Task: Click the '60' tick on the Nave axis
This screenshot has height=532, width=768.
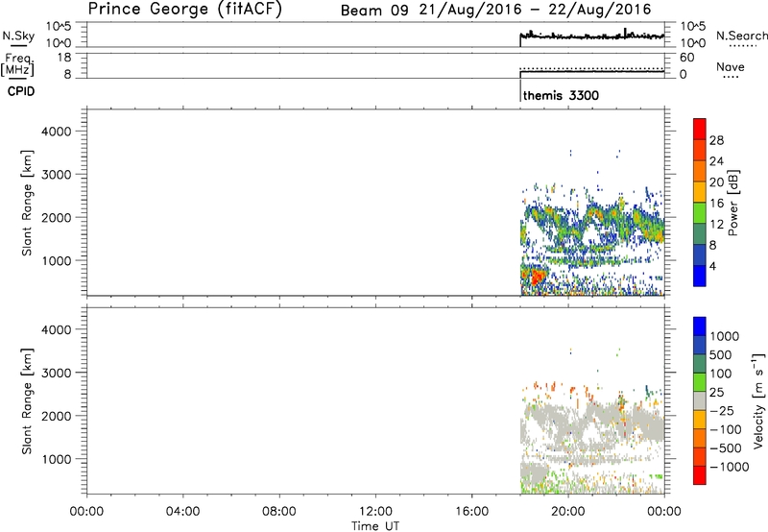Action: tap(686, 58)
